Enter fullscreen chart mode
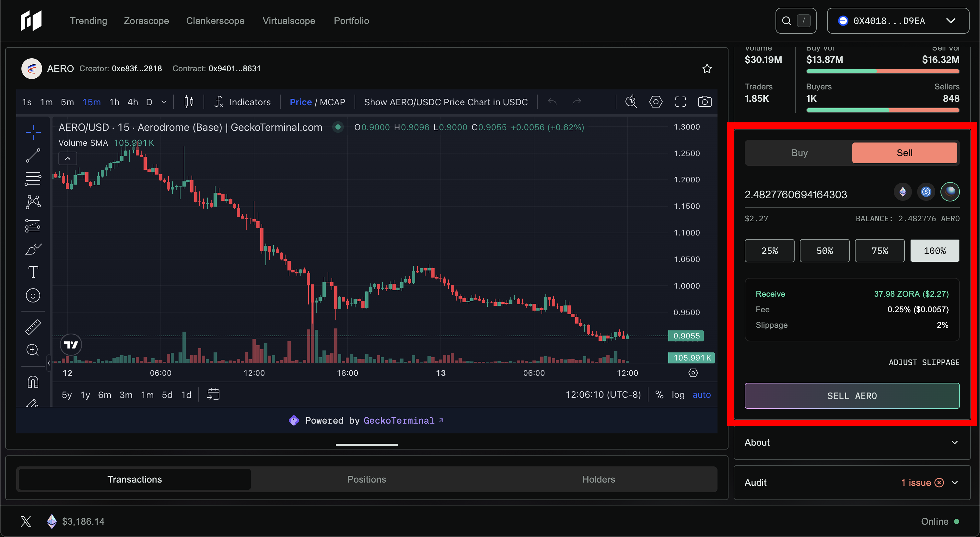Image resolution: width=980 pixels, height=537 pixels. point(680,102)
